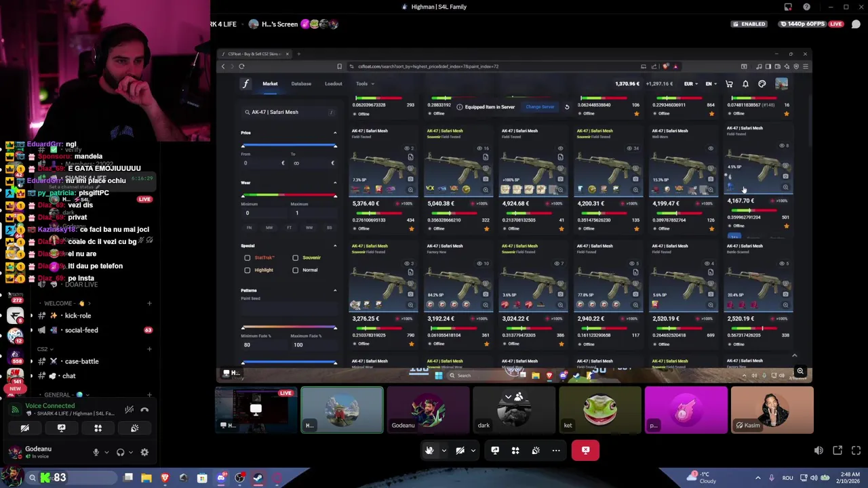This screenshot has height=488, width=868.
Task: Launch an activity from voice panel
Action: point(98,428)
